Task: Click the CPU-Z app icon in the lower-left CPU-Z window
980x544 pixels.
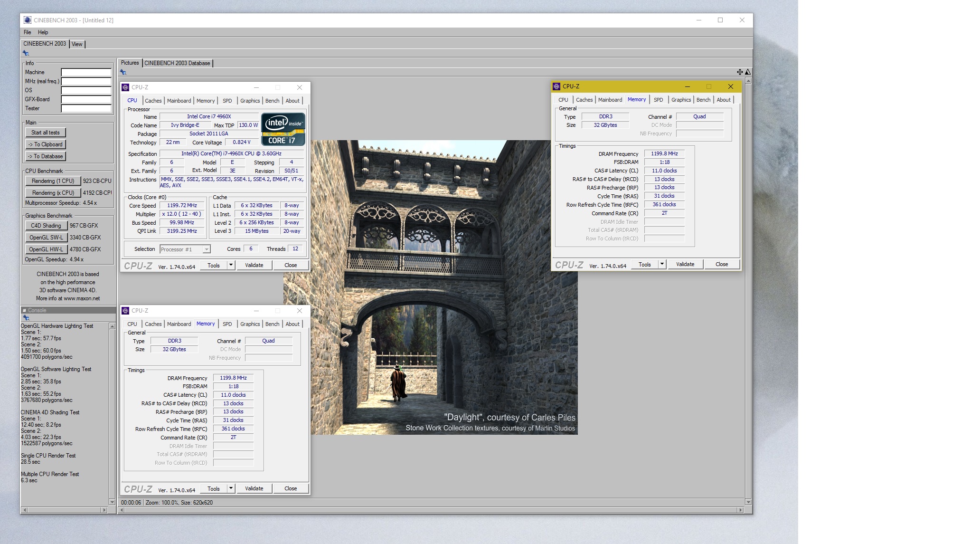Action: (x=125, y=311)
